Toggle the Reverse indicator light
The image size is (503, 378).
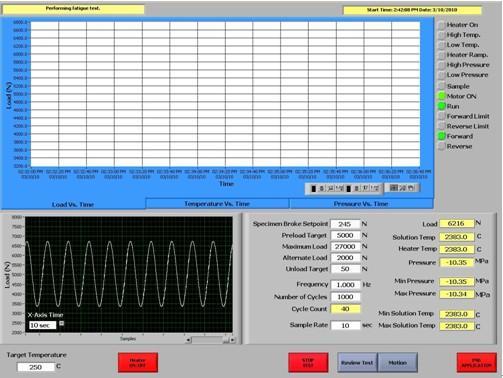pyautogui.click(x=441, y=146)
